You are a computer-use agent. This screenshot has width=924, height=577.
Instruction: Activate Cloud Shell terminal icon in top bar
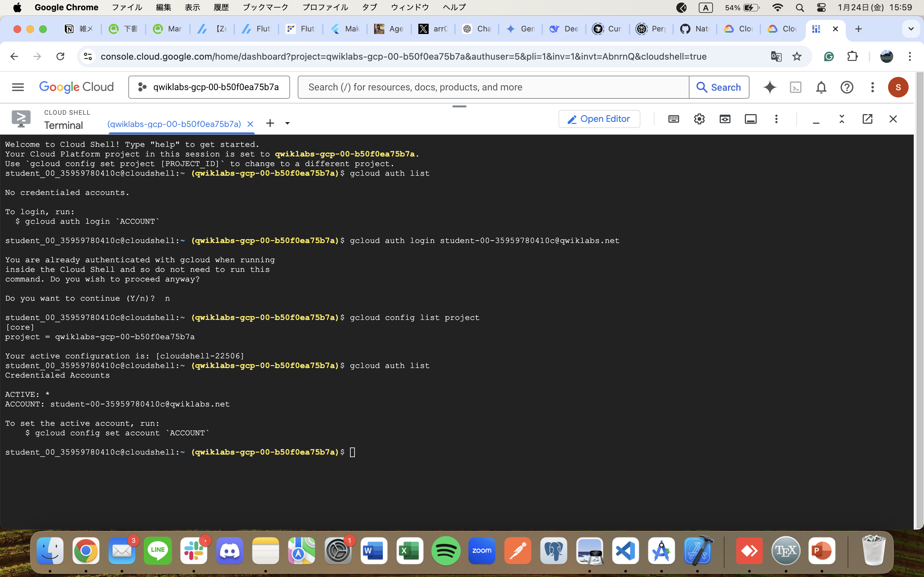point(796,87)
